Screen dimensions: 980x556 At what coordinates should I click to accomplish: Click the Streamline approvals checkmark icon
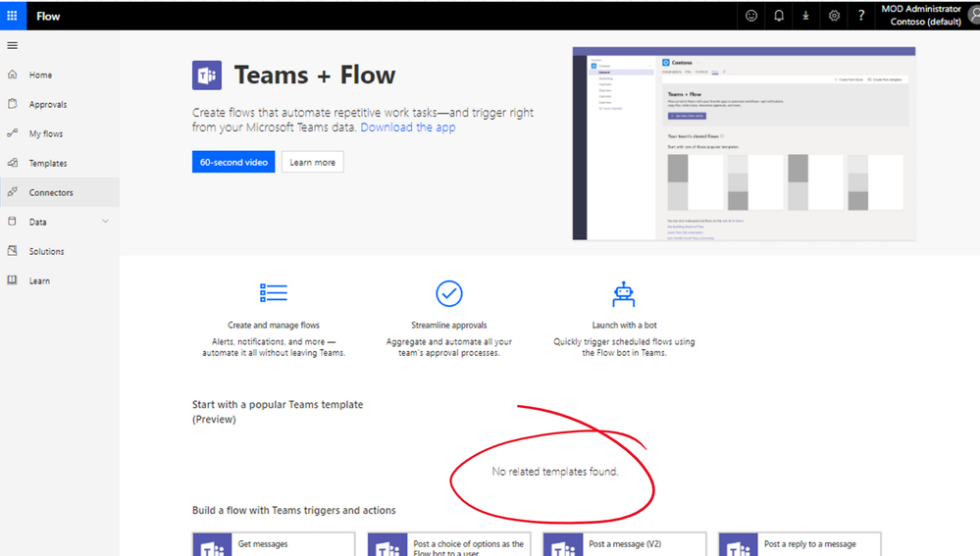448,293
